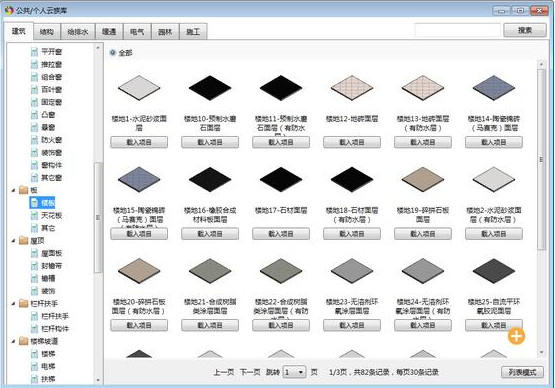The height and width of the screenshot is (388, 555).
Task: Switch to the 电气 tab
Action: [x=137, y=32]
